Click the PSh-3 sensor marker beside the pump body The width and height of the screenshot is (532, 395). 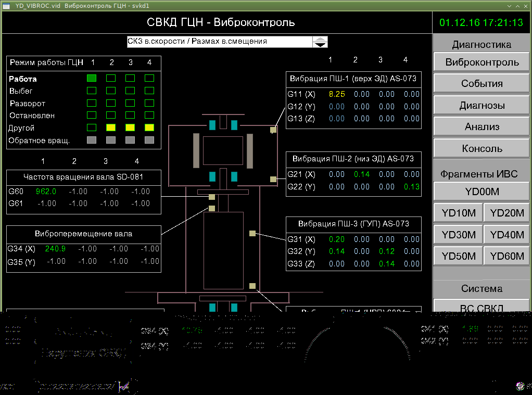coord(252,233)
